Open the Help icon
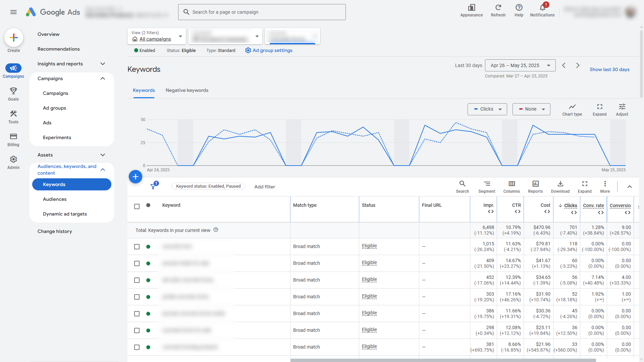 click(x=519, y=10)
